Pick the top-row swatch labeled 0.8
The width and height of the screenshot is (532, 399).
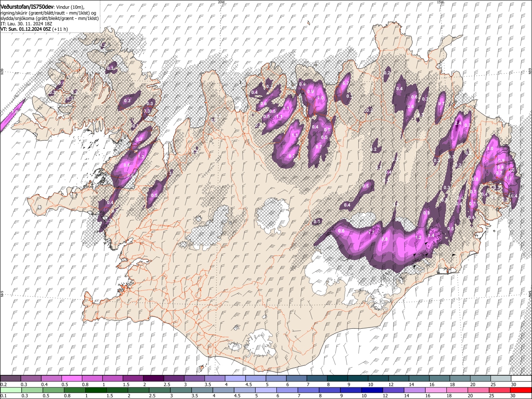[x=92, y=379]
